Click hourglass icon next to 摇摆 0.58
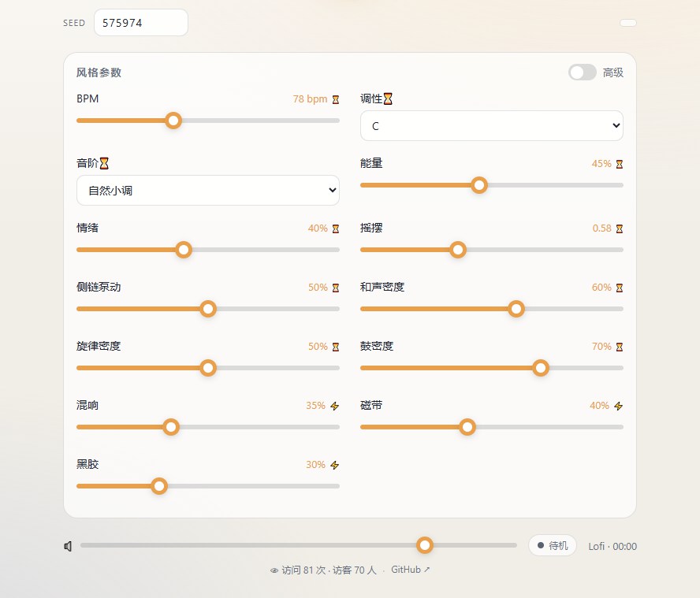This screenshot has width=700, height=598. (619, 229)
